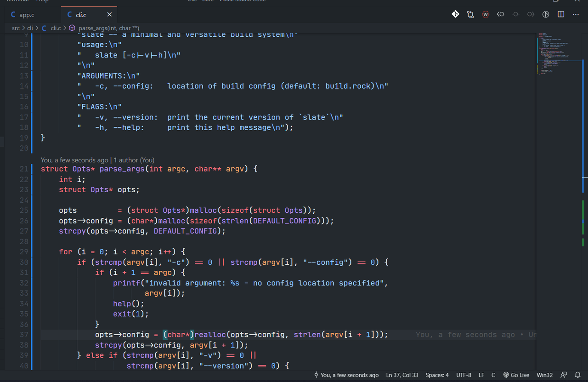Close the cli.c tab

[x=109, y=15]
